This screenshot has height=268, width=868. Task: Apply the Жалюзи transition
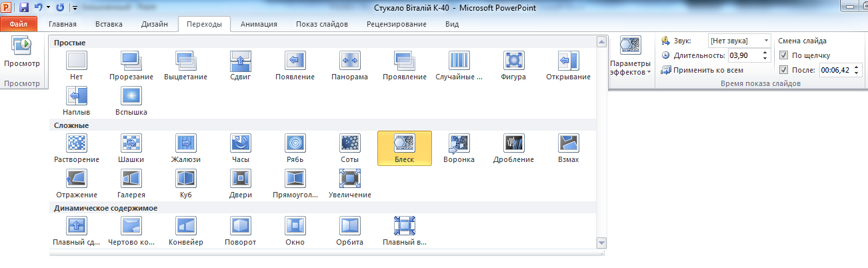click(x=186, y=148)
